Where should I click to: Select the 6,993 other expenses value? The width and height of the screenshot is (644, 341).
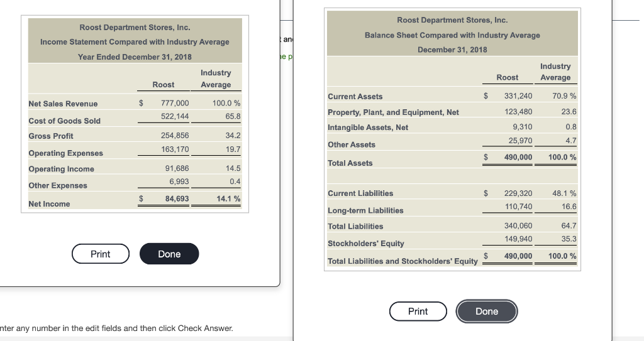(x=179, y=181)
